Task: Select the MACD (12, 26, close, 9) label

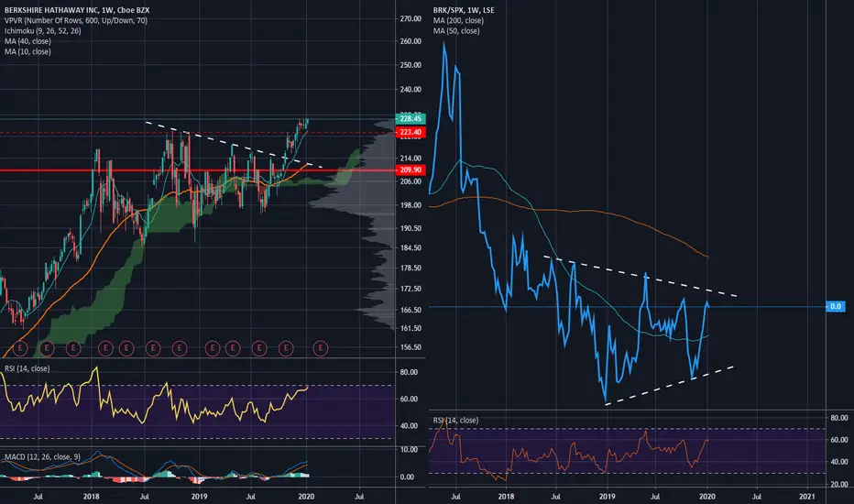Action: [42, 456]
